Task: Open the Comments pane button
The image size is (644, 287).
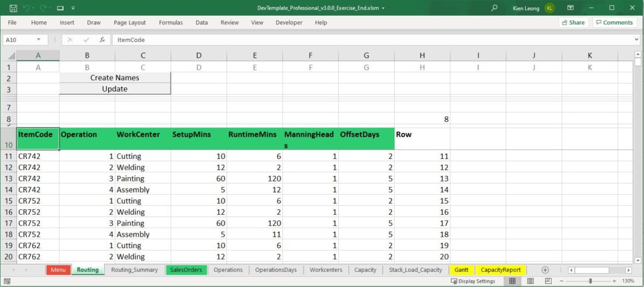Action: (x=614, y=23)
